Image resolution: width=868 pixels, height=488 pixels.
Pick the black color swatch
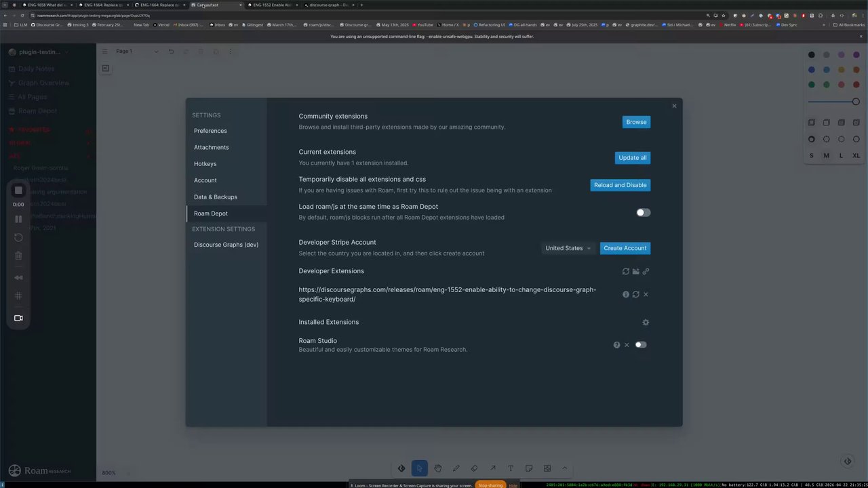point(812,55)
